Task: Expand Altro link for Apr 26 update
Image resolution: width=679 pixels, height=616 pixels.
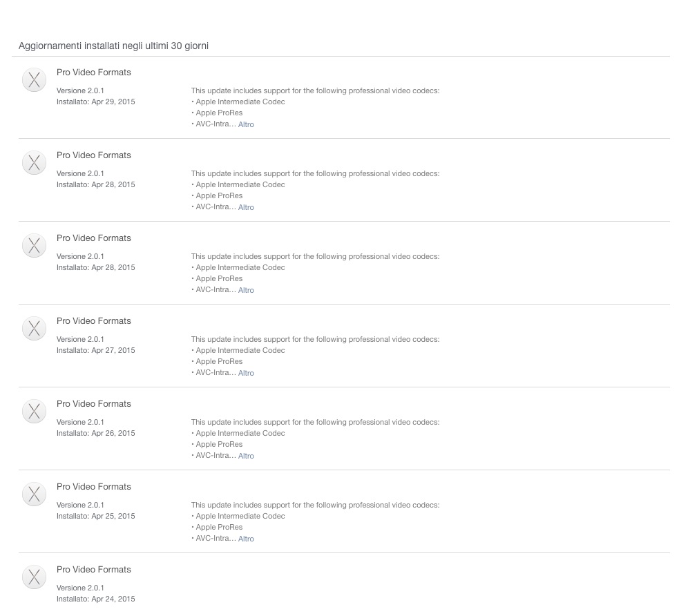Action: pyautogui.click(x=246, y=456)
